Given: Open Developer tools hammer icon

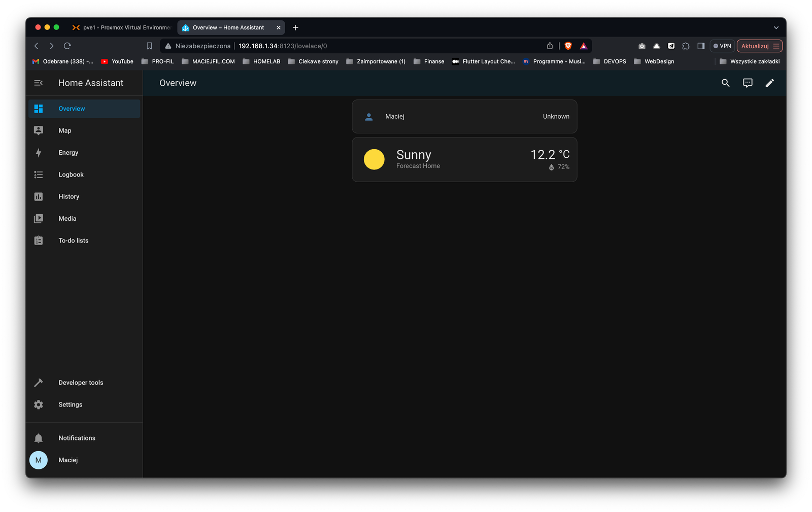Looking at the screenshot, I should point(38,382).
